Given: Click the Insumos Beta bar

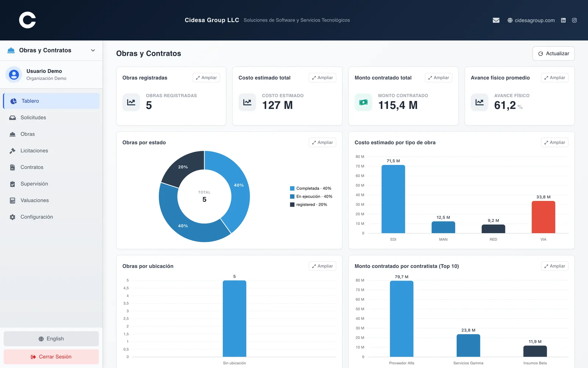Looking at the screenshot, I should [535, 351].
